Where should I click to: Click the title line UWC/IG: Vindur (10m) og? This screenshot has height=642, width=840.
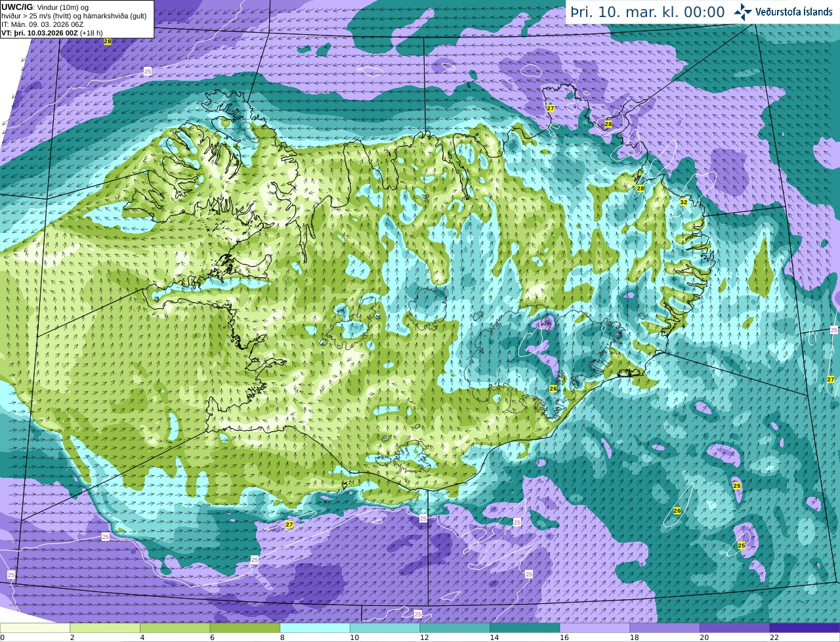click(45, 7)
